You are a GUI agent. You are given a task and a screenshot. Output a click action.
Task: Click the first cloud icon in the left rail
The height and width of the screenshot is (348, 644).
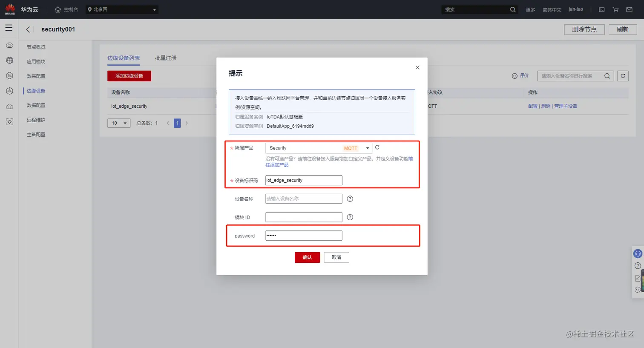click(9, 45)
